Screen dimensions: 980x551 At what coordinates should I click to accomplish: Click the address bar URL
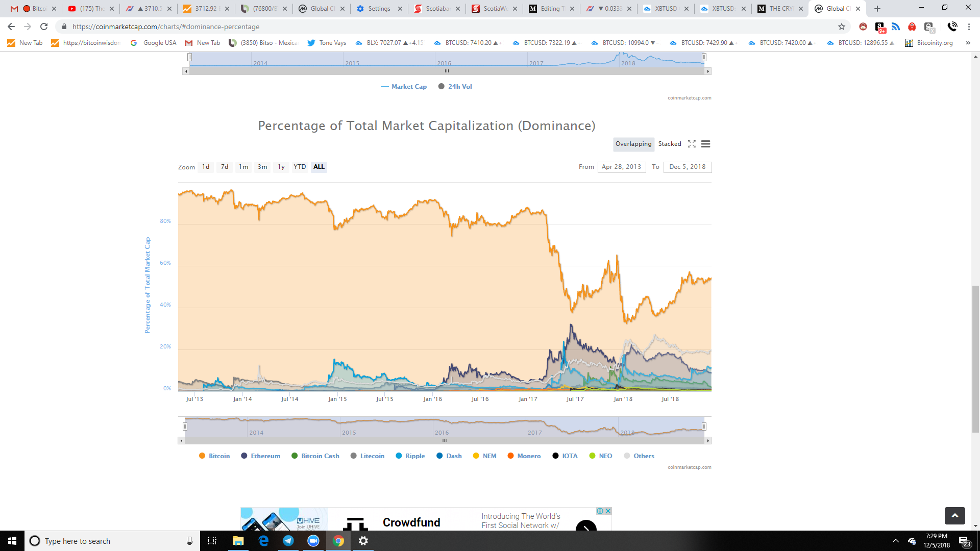tap(166, 27)
